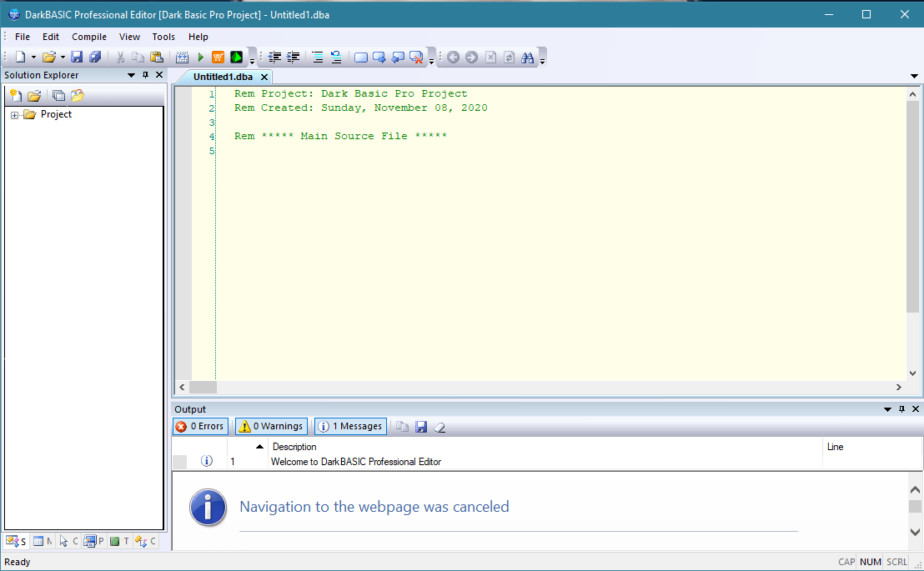Click the Stop page icon in toolbar
This screenshot has height=571, width=924.
point(490,58)
